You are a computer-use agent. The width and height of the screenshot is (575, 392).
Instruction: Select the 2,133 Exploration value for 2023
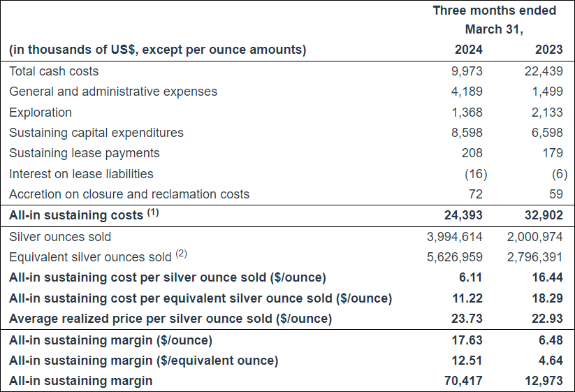[547, 112]
